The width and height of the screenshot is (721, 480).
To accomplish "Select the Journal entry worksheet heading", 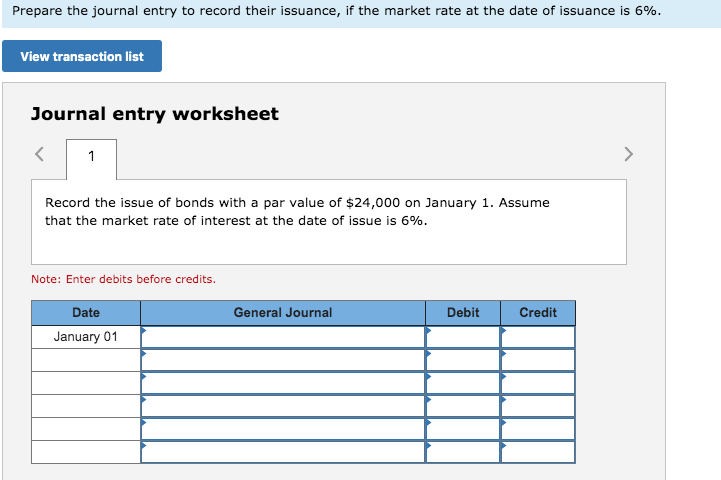I will (154, 114).
